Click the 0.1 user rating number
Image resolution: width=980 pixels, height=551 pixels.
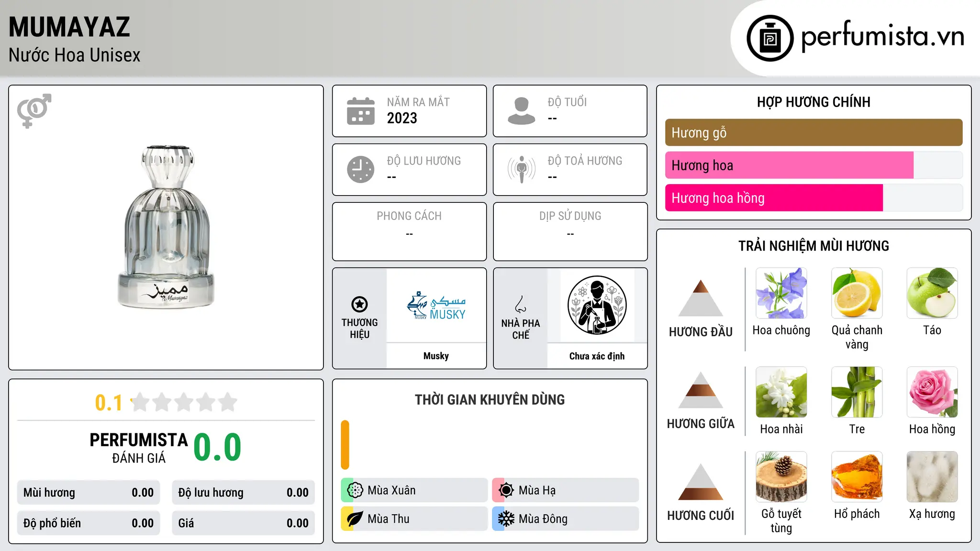109,403
